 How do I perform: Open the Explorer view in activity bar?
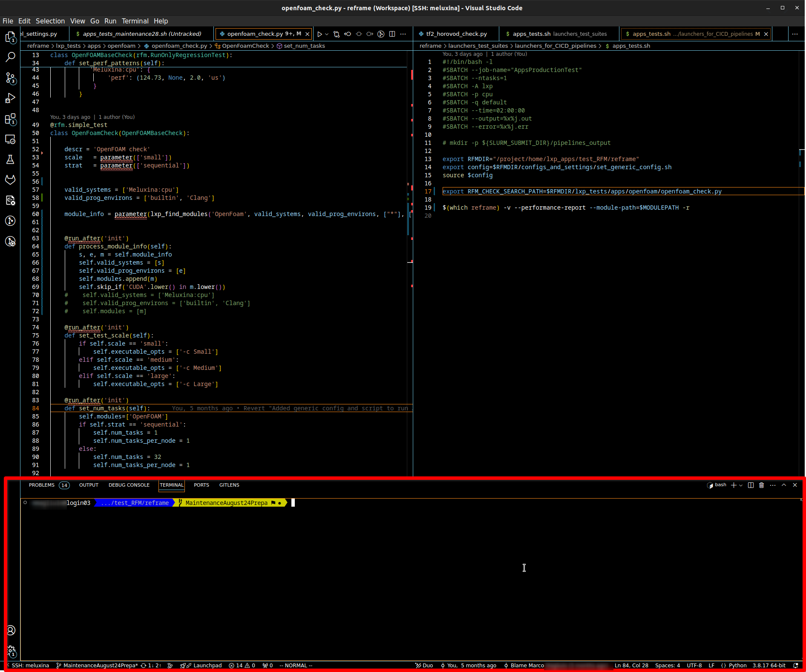coord(10,37)
